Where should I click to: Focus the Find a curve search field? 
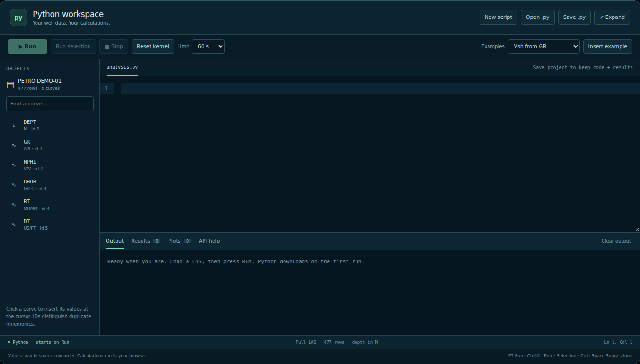[50, 104]
